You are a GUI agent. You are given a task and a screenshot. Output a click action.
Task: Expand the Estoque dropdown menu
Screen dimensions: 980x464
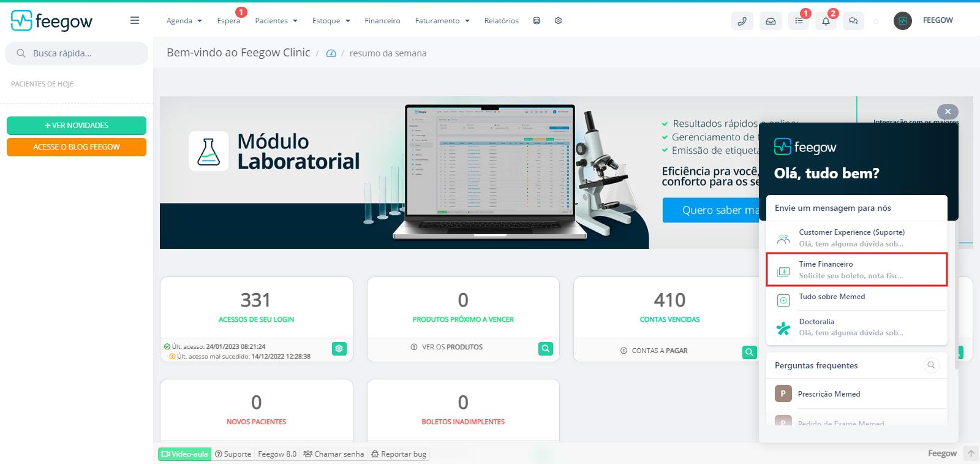point(331,21)
